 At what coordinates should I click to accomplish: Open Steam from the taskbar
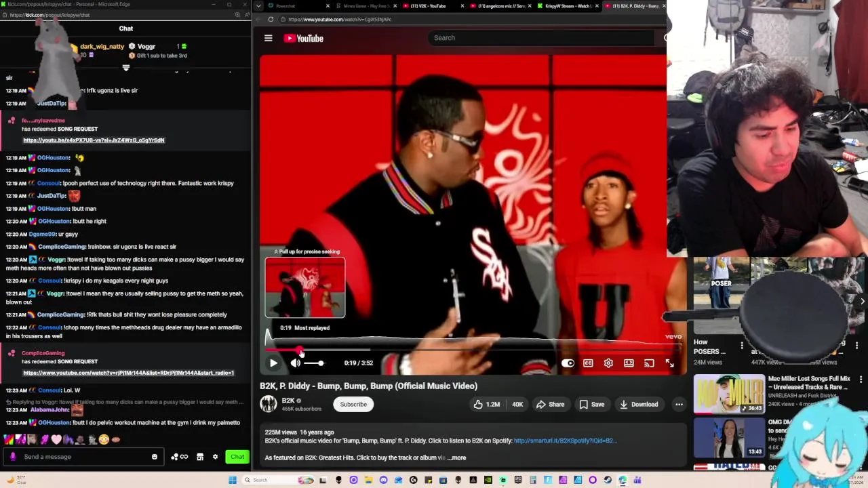point(607,480)
